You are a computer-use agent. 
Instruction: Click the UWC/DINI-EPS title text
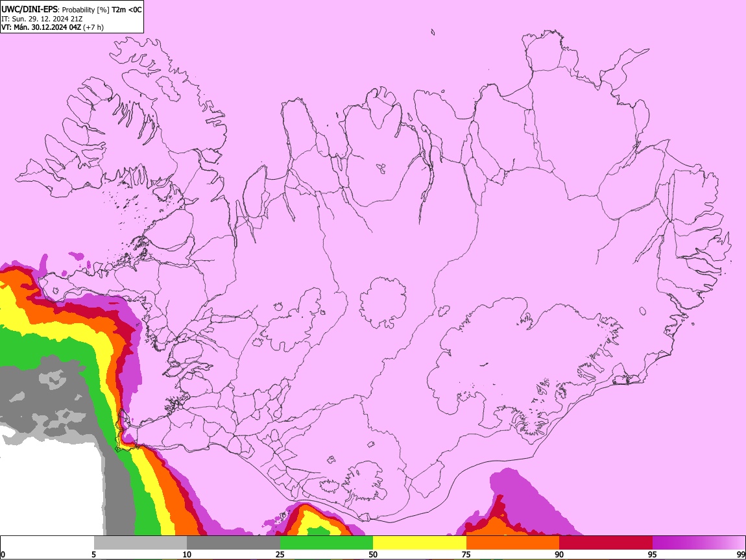(29, 10)
